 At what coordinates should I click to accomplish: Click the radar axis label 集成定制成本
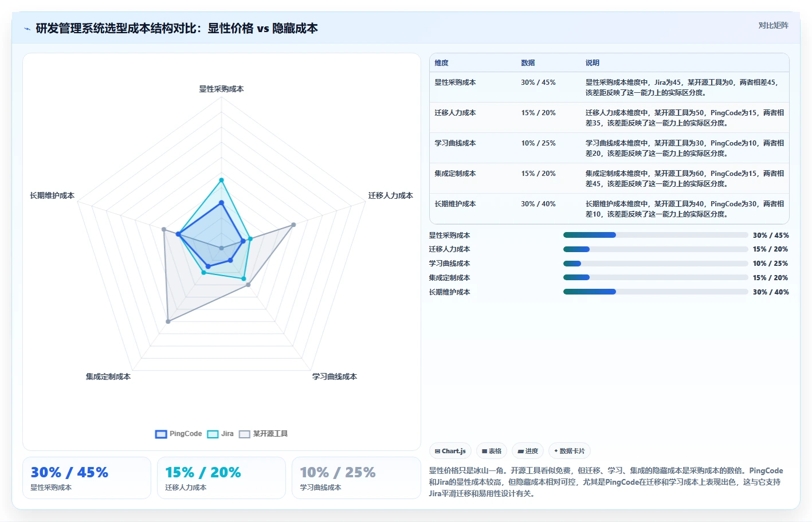(108, 377)
